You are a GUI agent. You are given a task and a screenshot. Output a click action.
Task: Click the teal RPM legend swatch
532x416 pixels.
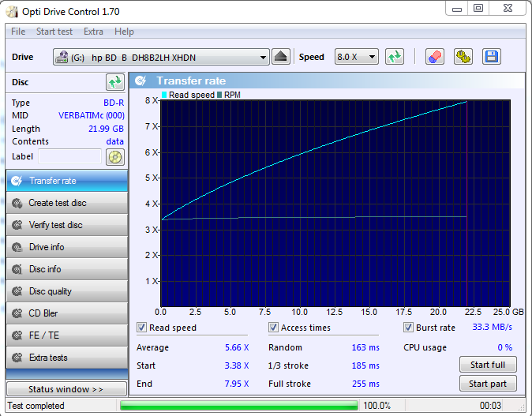click(x=219, y=95)
